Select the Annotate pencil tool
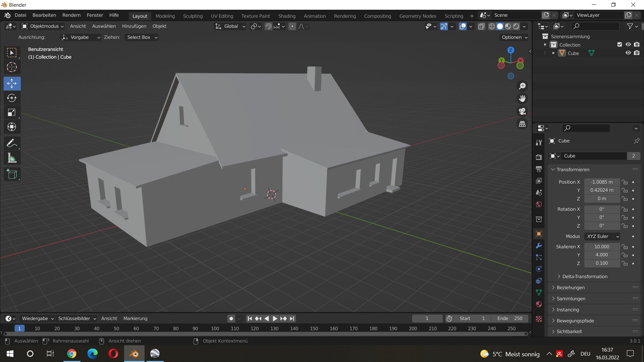This screenshot has height=362, width=644. click(12, 143)
